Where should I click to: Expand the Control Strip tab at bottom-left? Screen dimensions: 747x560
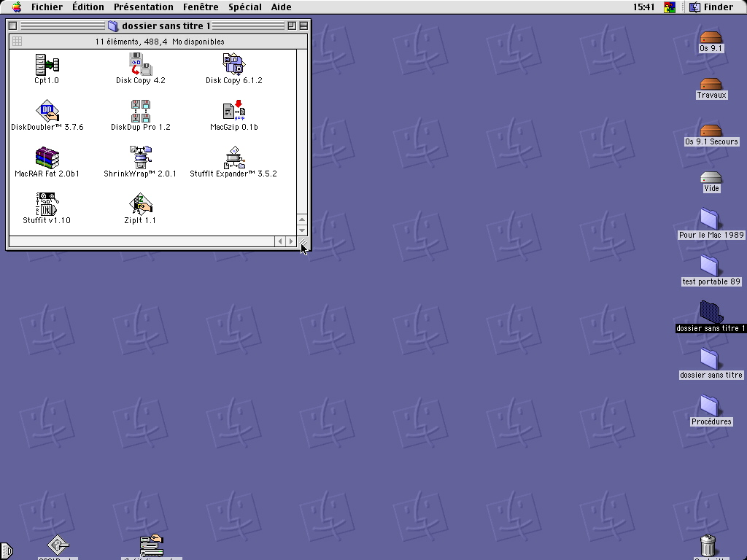(5, 551)
